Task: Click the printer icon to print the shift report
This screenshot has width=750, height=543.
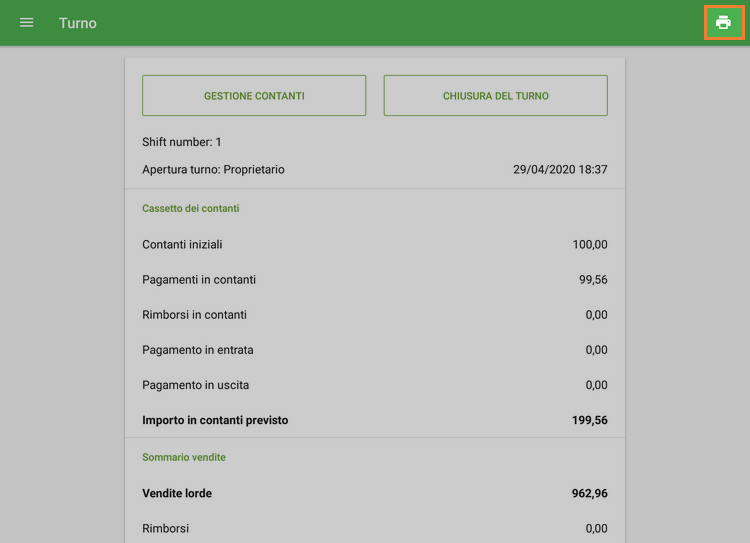Action: click(x=723, y=22)
